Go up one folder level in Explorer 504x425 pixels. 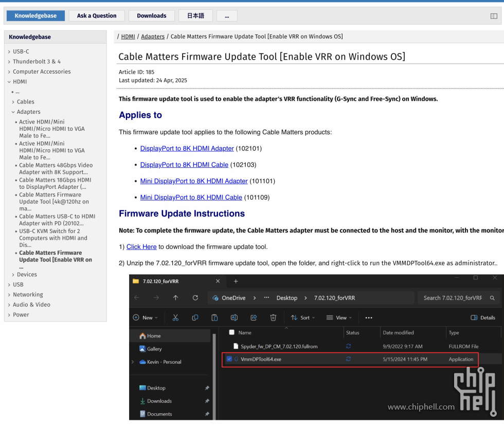175,298
